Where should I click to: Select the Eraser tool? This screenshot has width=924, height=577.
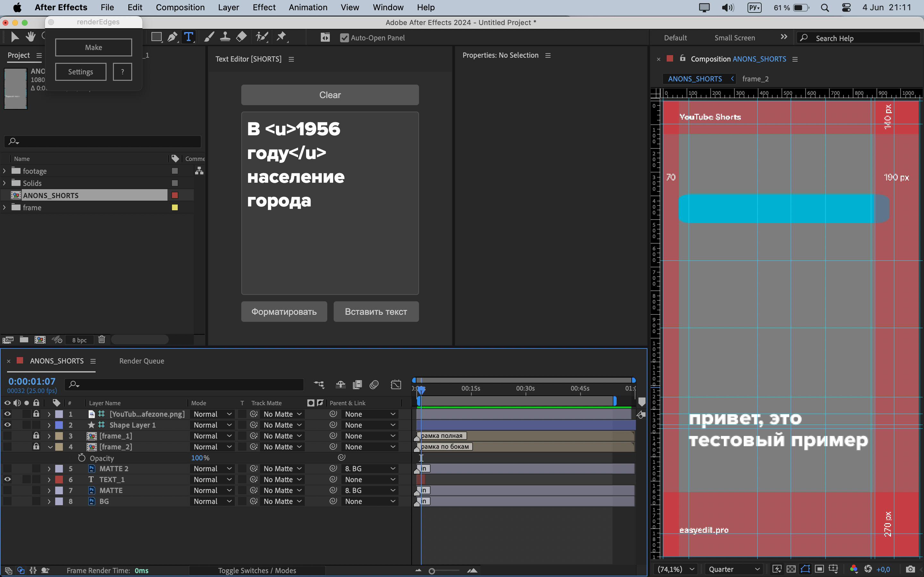pyautogui.click(x=241, y=37)
